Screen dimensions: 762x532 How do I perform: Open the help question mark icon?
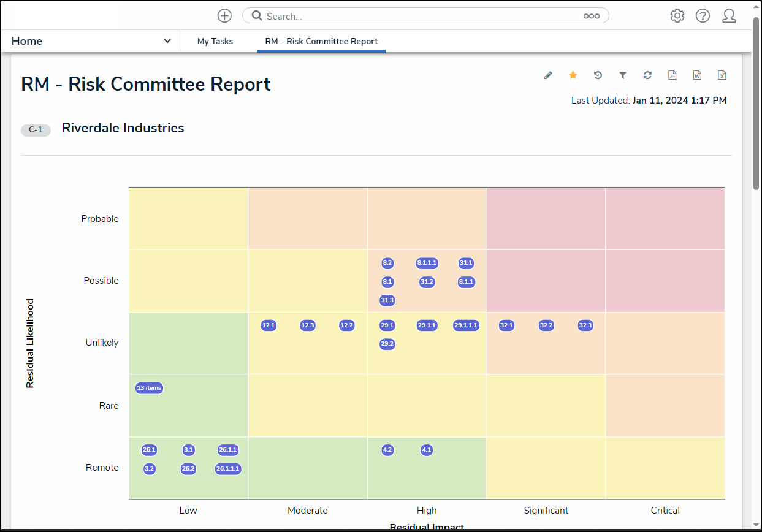[x=703, y=16]
